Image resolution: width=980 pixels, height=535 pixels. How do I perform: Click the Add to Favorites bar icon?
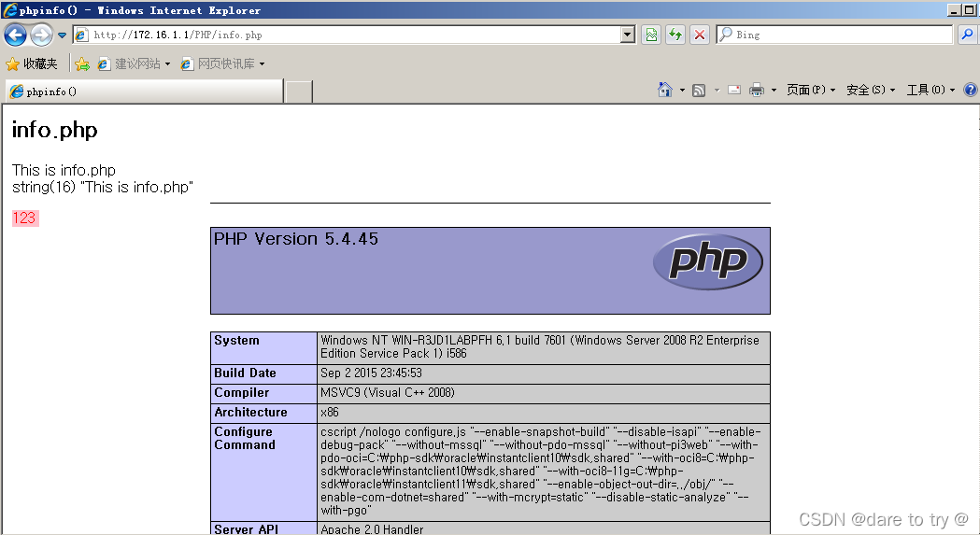coord(82,63)
